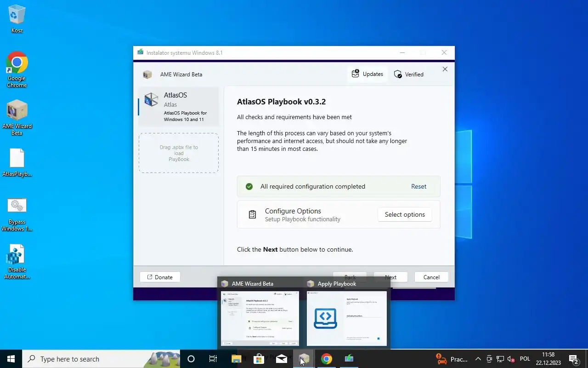Click the traffic news taskbar widget

452,359
